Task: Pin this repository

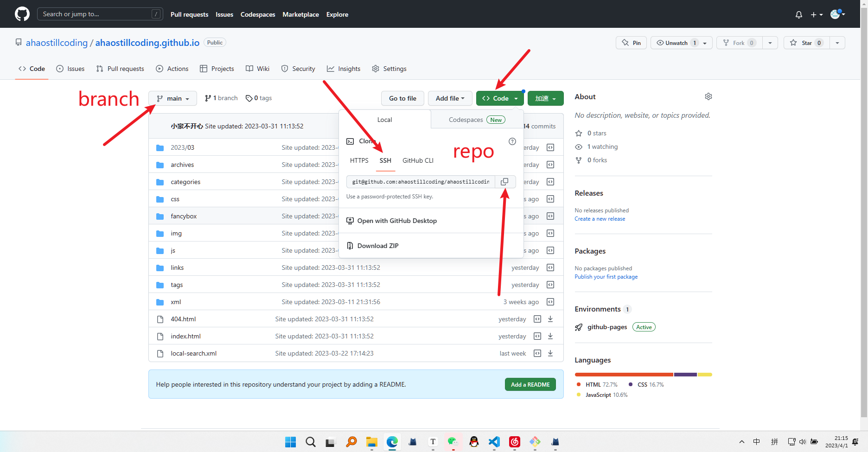Action: (631, 43)
